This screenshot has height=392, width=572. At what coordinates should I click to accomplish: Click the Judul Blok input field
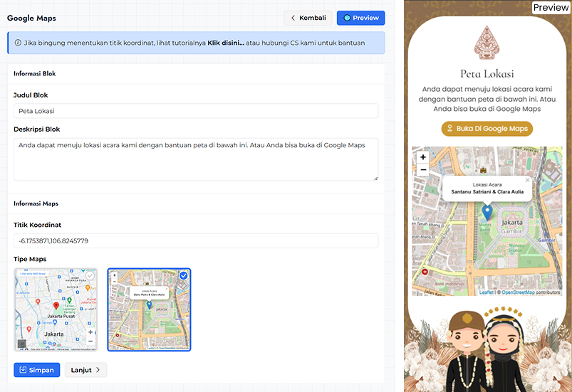(196, 111)
